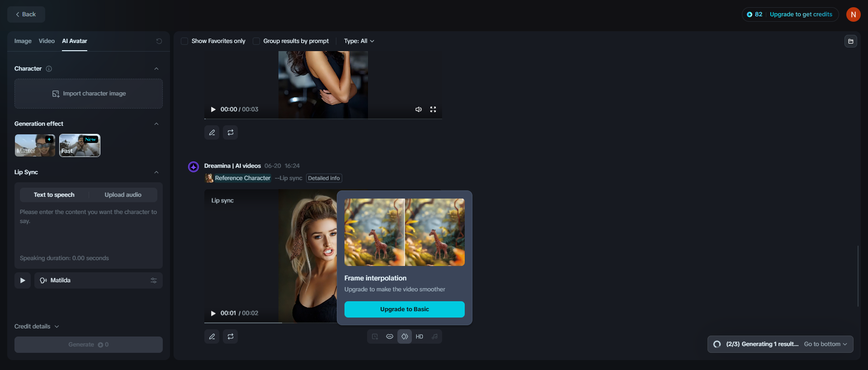Image resolution: width=868 pixels, height=370 pixels.
Task: Enable Group results by prompt checkbox
Action: click(x=256, y=41)
